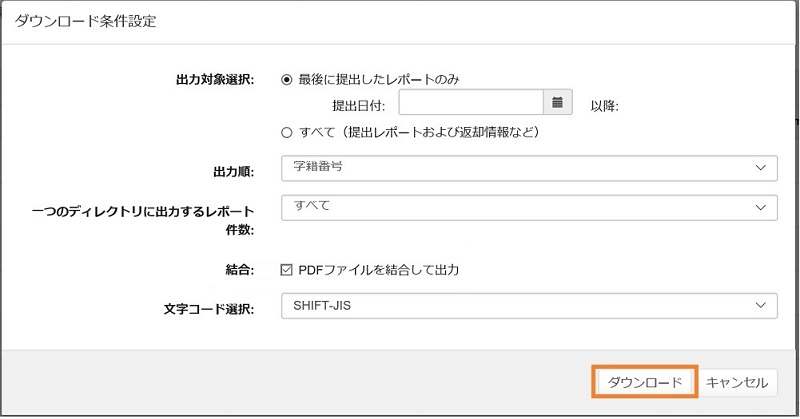This screenshot has width=800, height=419.
Task: Expand the 文字コード選択 dropdown chevron
Action: pos(761,305)
